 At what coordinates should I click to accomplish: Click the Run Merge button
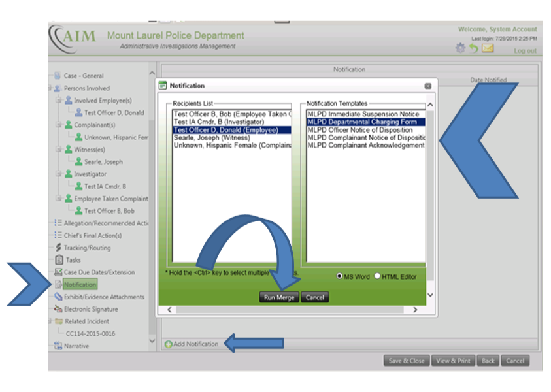click(x=279, y=297)
